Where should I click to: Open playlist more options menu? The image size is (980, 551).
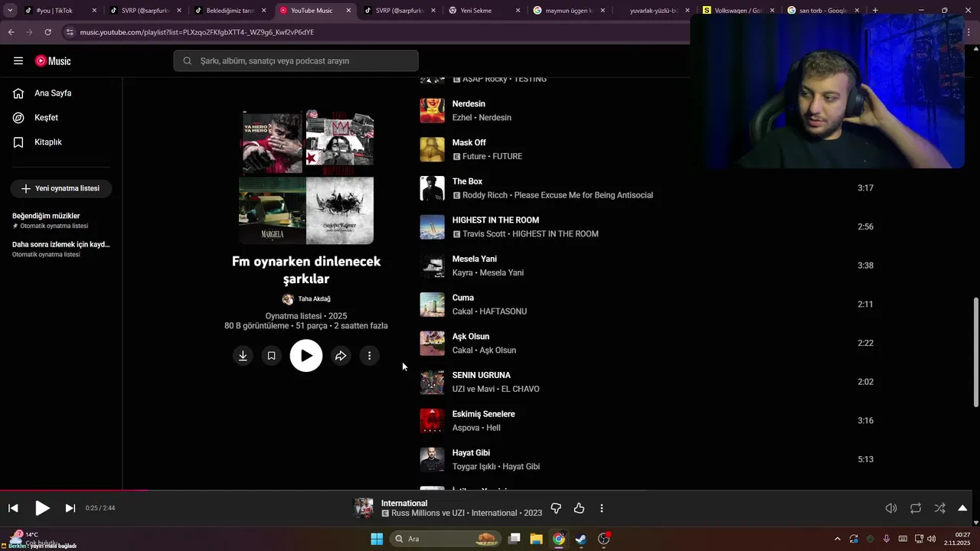point(369,356)
